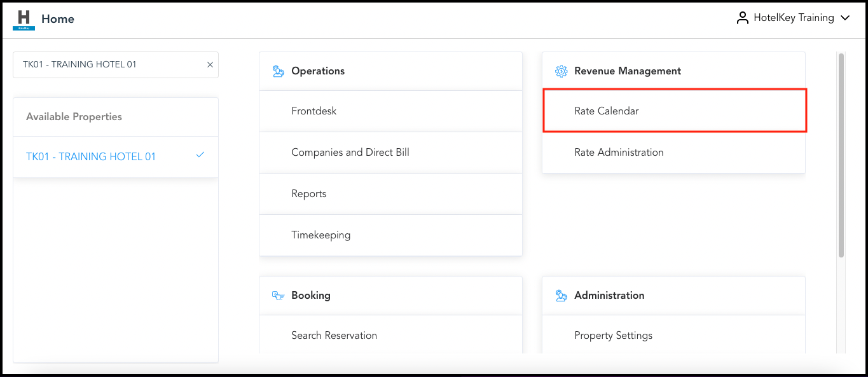868x377 pixels.
Task: Click the HotelKey logo icon
Action: (x=24, y=19)
